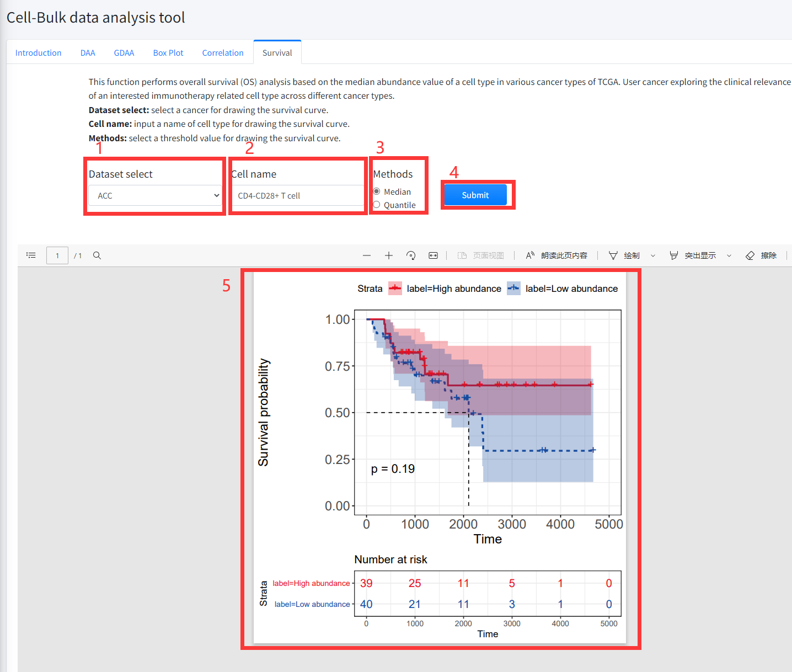Go to the Introduction tab
The height and width of the screenshot is (672, 792).
coord(38,53)
